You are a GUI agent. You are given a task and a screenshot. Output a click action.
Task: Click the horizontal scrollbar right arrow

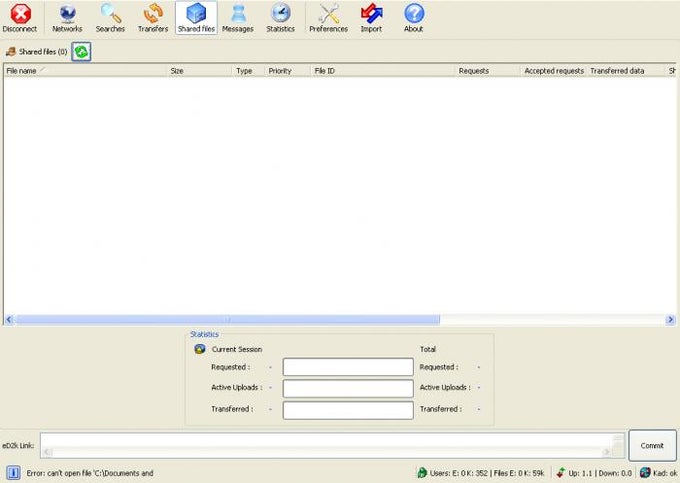click(670, 320)
